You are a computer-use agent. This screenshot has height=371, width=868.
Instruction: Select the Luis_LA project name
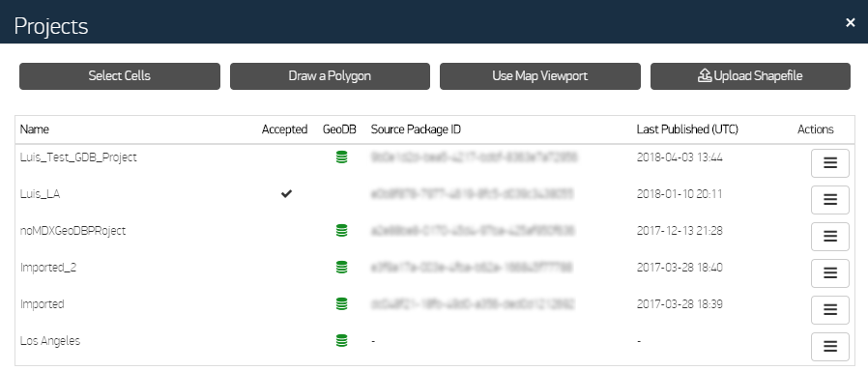click(x=40, y=194)
